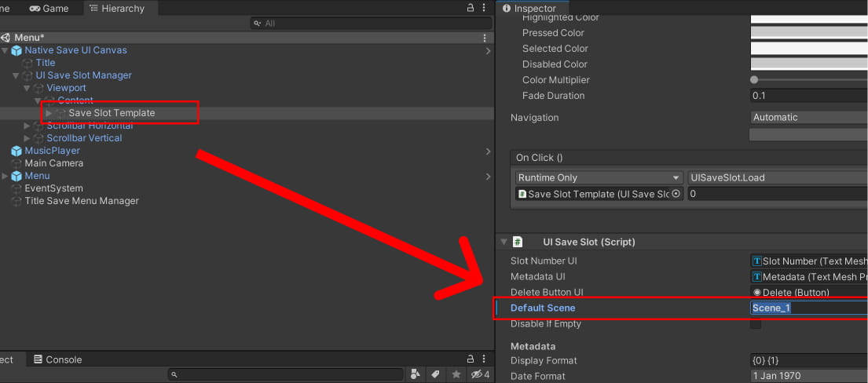Click the Native Save UI Canvas prefab cube icon
The image size is (868, 383).
pyautogui.click(x=16, y=50)
